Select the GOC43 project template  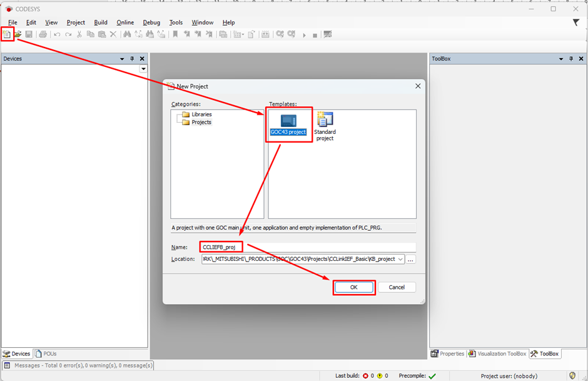pyautogui.click(x=288, y=124)
